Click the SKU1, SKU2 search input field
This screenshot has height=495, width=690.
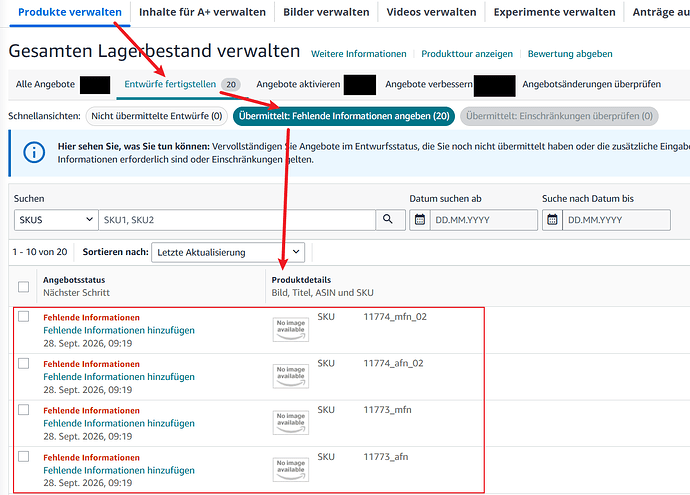[237, 220]
